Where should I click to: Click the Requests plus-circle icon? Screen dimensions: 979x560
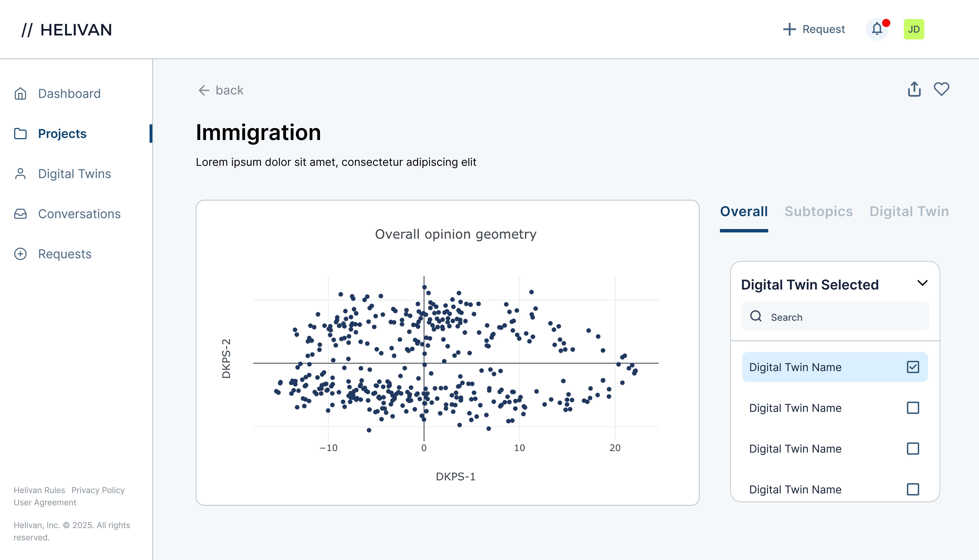tap(20, 254)
